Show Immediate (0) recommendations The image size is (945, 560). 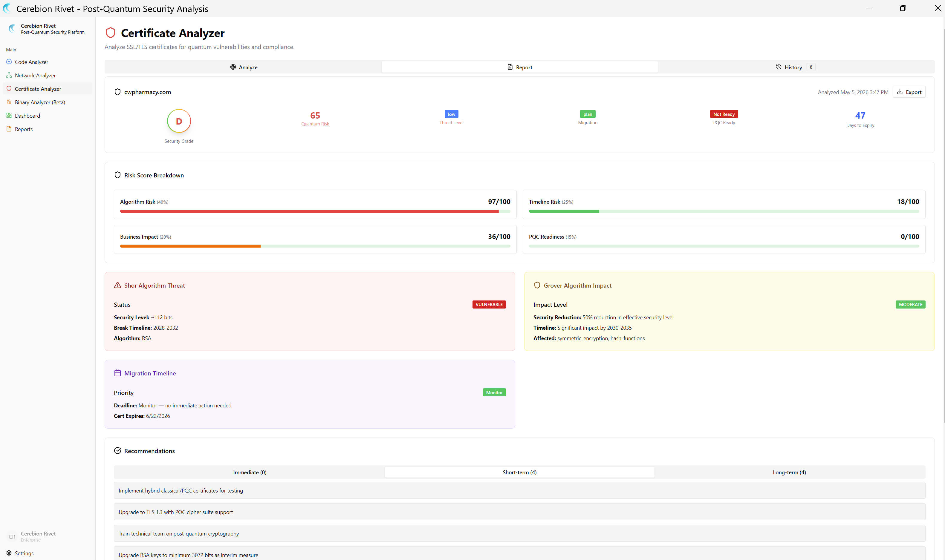(x=250, y=472)
